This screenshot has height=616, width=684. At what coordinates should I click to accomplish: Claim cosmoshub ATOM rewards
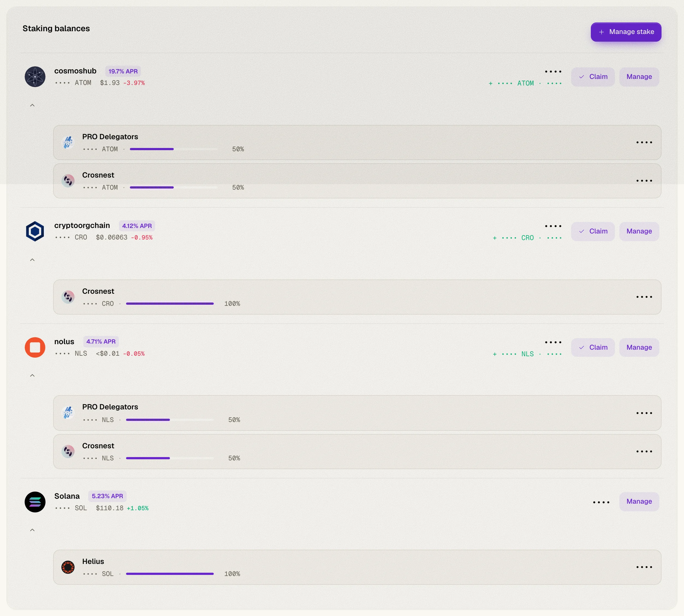pyautogui.click(x=593, y=77)
